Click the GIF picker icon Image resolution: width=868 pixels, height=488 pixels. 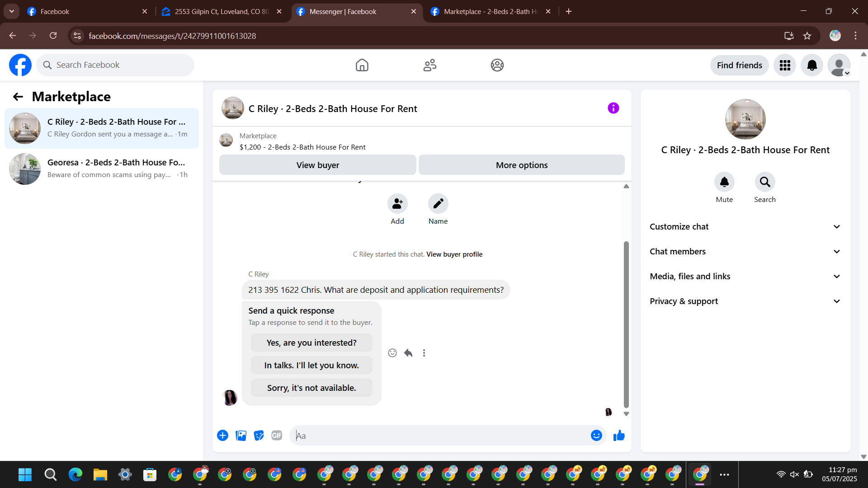point(277,436)
